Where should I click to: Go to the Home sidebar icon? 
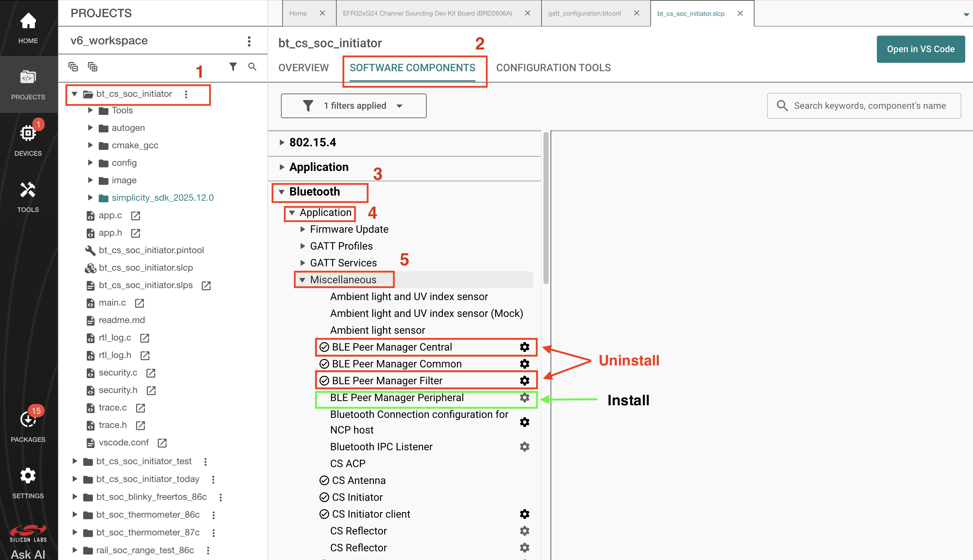coord(28,28)
